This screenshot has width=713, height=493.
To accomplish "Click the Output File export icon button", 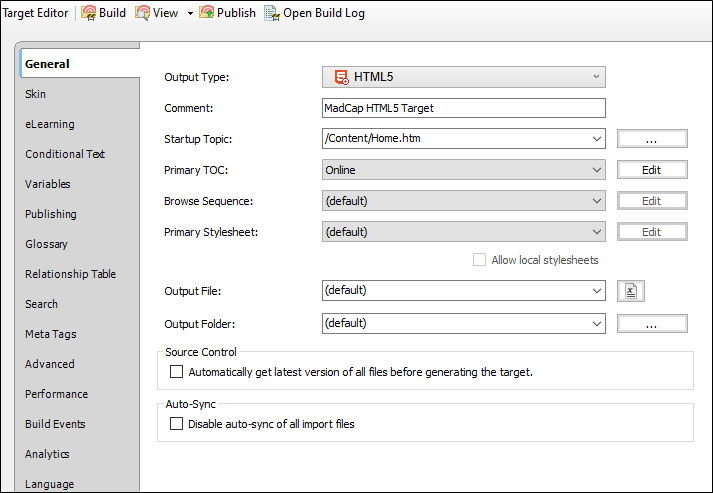I will (x=631, y=291).
